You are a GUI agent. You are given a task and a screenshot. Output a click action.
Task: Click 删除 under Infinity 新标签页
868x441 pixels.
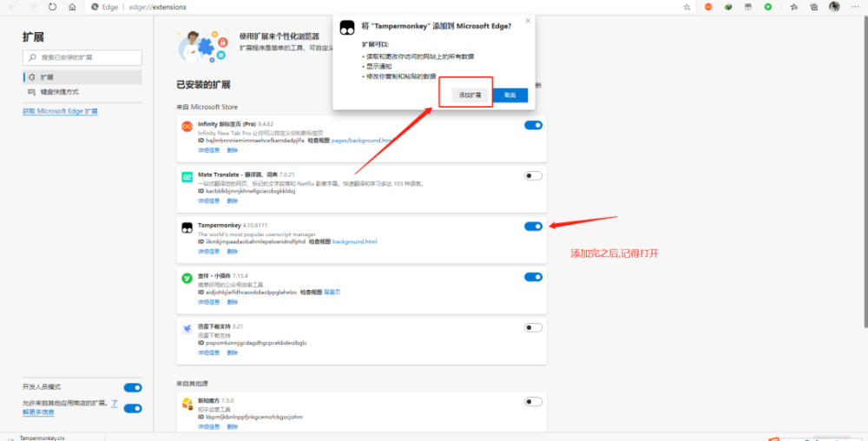click(x=232, y=150)
